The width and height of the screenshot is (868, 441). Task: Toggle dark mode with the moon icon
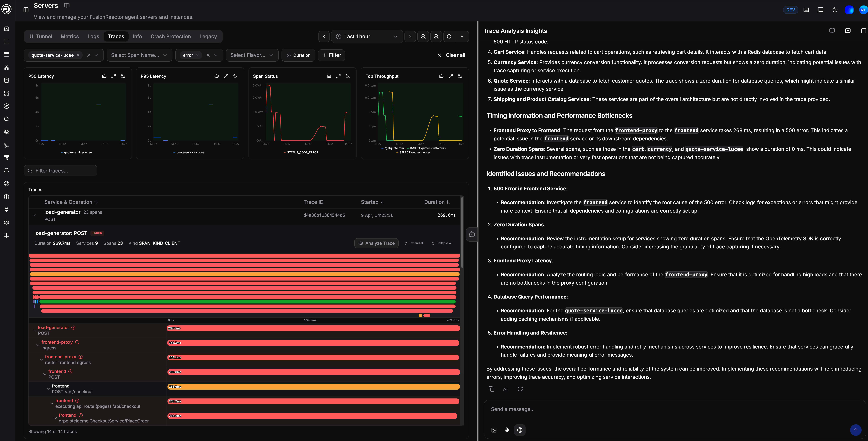point(835,10)
